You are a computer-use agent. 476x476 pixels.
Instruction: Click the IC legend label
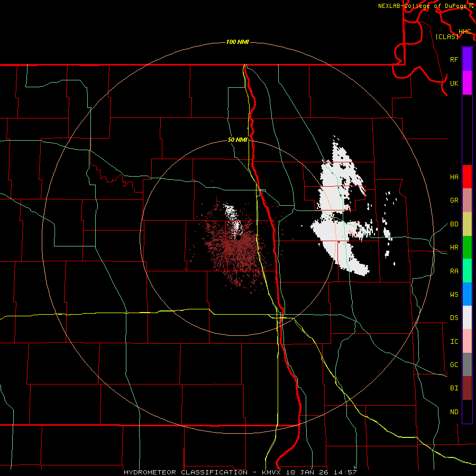pyautogui.click(x=454, y=342)
